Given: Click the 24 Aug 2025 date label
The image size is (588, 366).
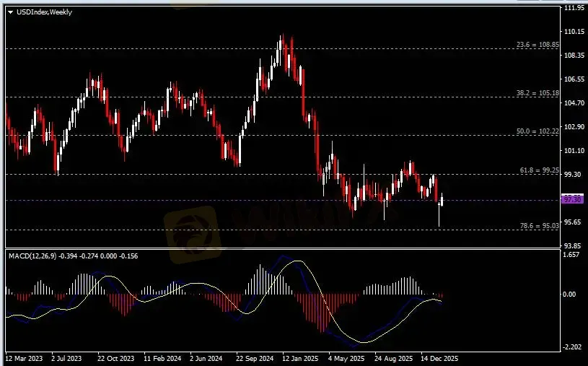Looking at the screenshot, I should click(x=393, y=359).
